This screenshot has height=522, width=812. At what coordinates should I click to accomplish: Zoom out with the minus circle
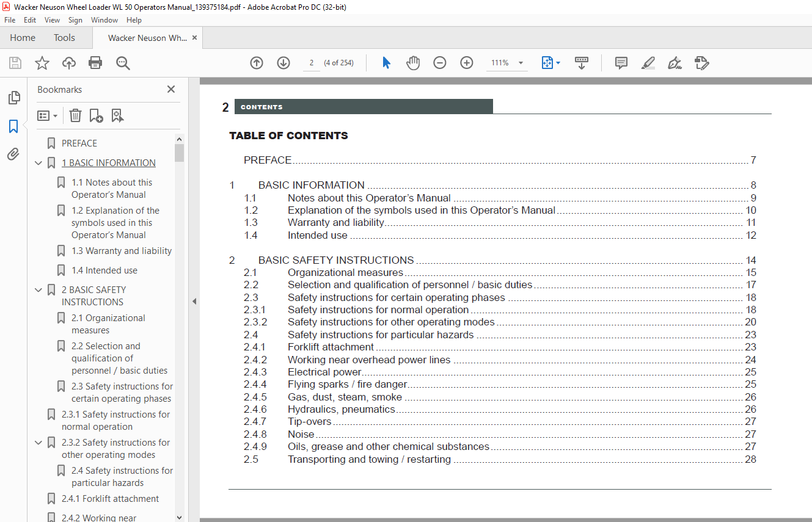[x=440, y=63]
